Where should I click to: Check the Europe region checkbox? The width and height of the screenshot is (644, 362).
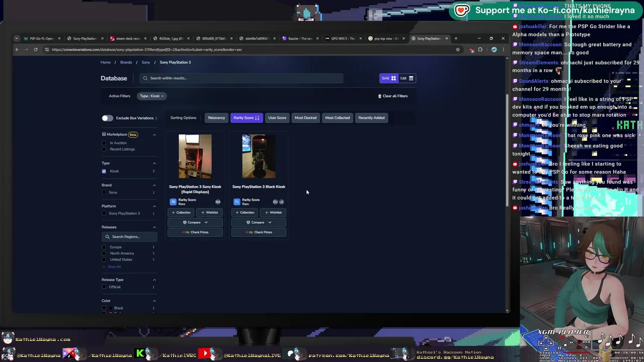(104, 247)
